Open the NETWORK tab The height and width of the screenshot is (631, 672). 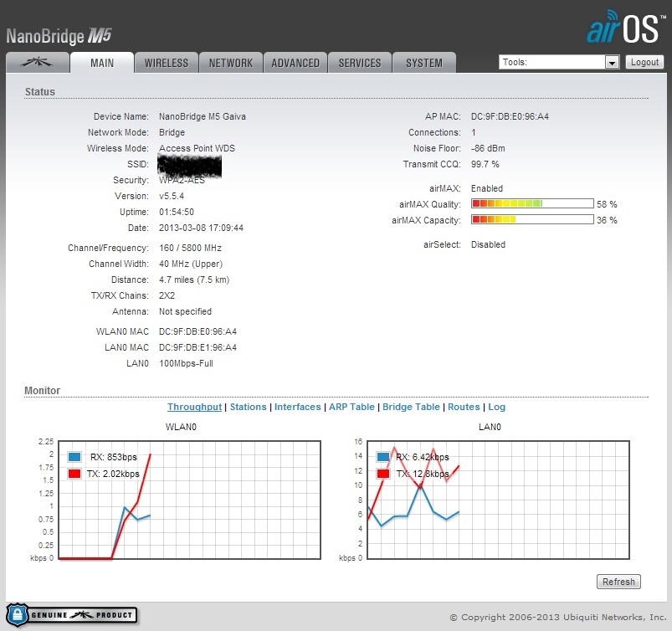point(231,63)
